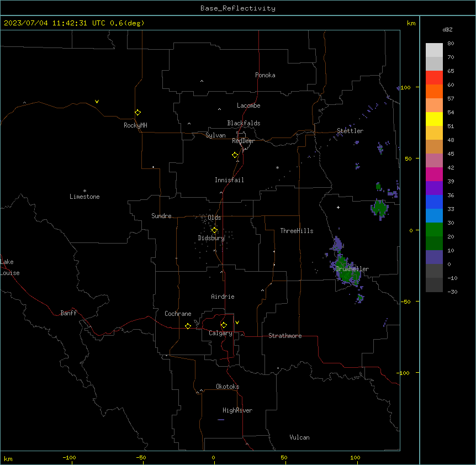Click the RedDeer city label
476x465 pixels.
[x=243, y=141]
